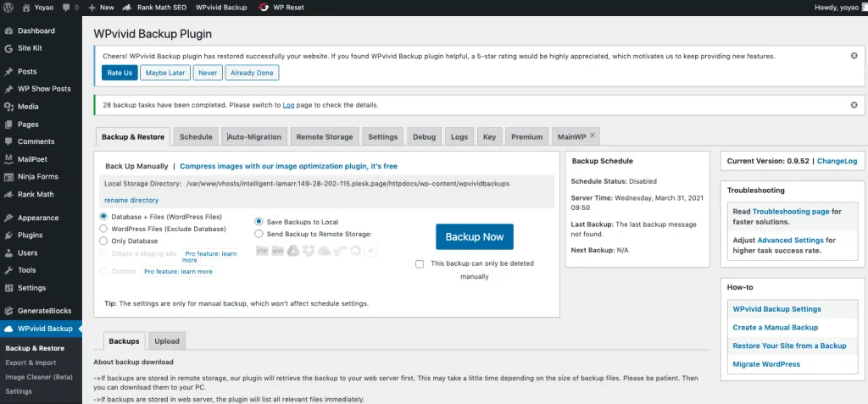Open the Debug tab
868x404 pixels.
pyautogui.click(x=425, y=136)
